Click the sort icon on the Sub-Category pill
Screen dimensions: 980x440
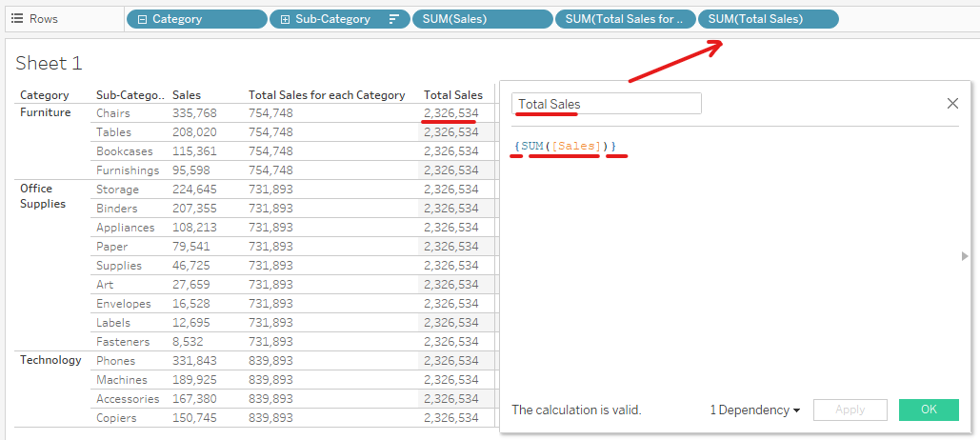tap(393, 19)
